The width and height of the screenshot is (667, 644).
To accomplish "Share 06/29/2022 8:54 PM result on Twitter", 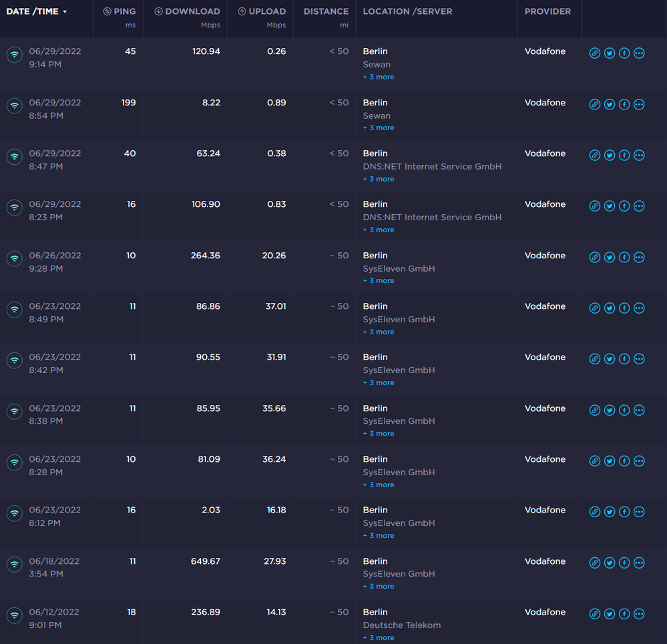I will tap(610, 104).
